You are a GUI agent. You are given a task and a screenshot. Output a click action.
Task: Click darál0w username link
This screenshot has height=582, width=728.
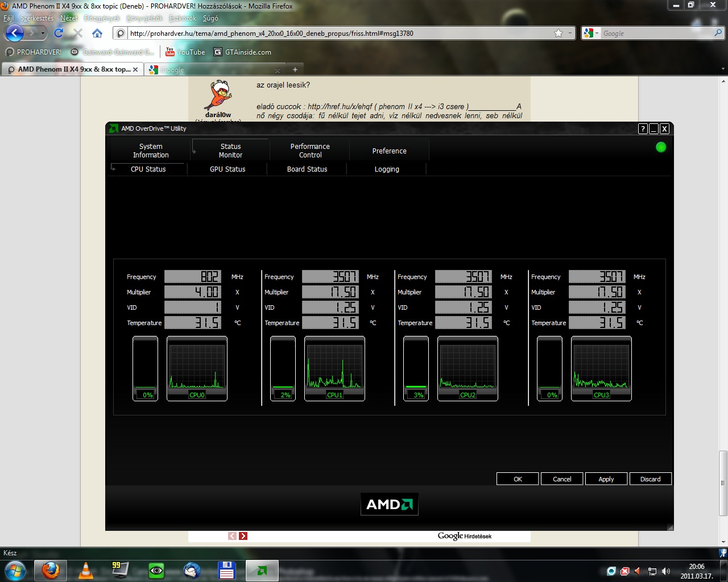click(x=218, y=115)
